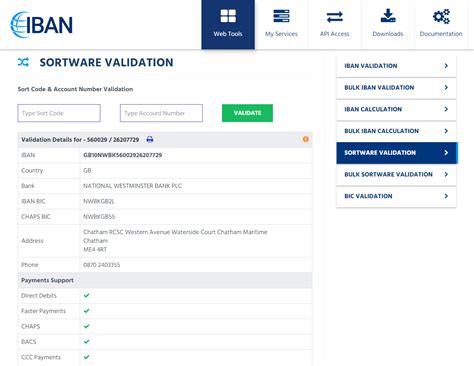The width and height of the screenshot is (474, 366).
Task: Select Bulk IBAN Validation in sidebar
Action: [396, 88]
